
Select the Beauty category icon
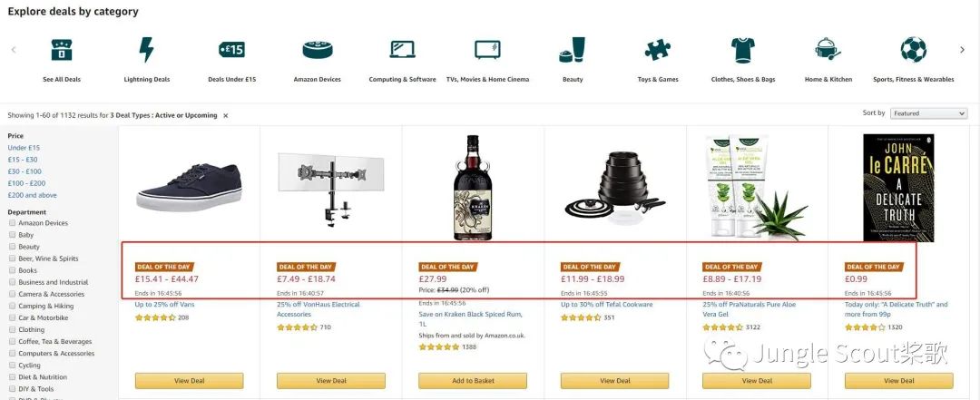point(573,49)
